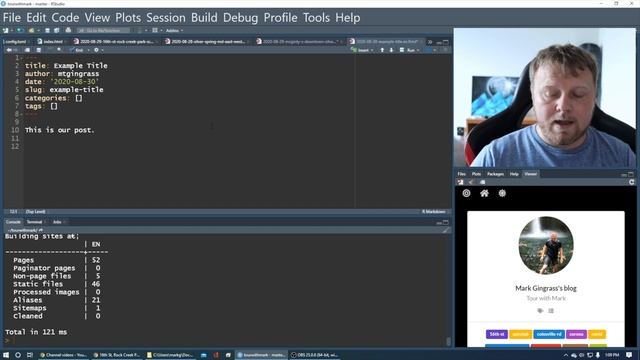
Task: Click the Print icon in main toolbar
Action: [68, 31]
